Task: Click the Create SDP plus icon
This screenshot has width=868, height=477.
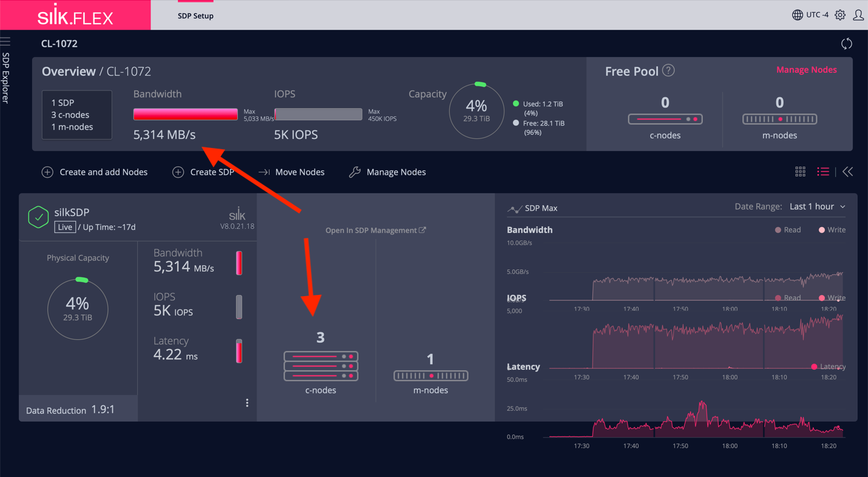Action: pos(178,172)
